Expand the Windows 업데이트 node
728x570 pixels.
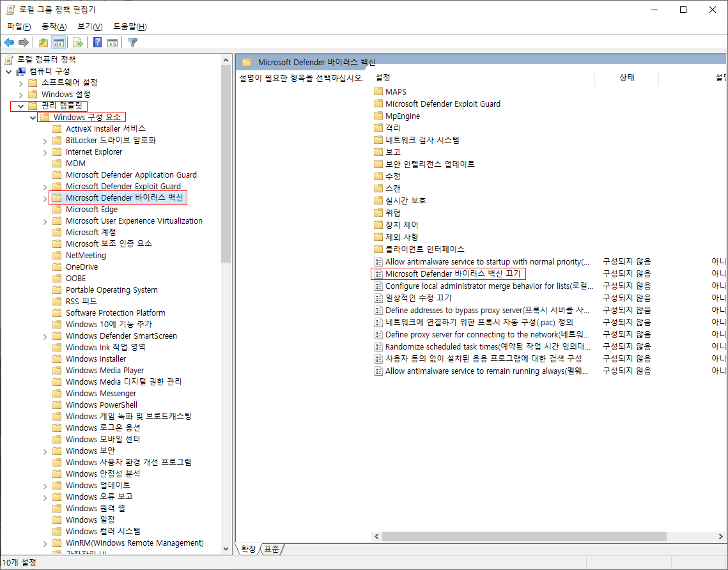[45, 486]
